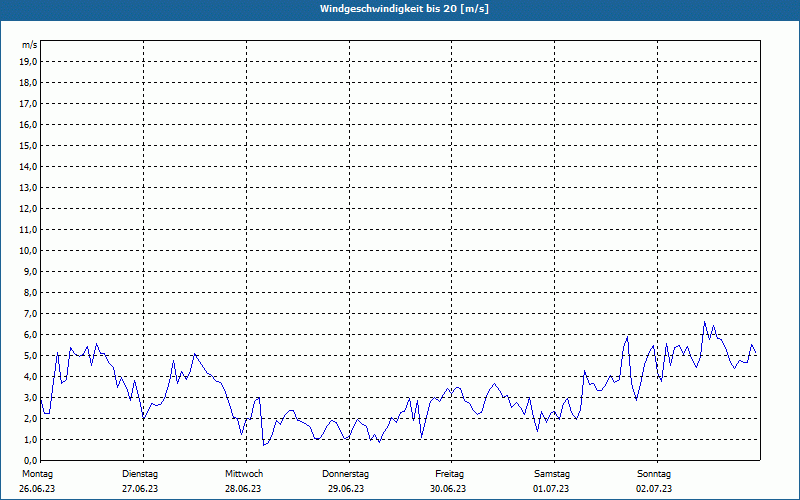Click the 19,0 value on the y-axis
Screen dimensions: 800x500
[29, 61]
